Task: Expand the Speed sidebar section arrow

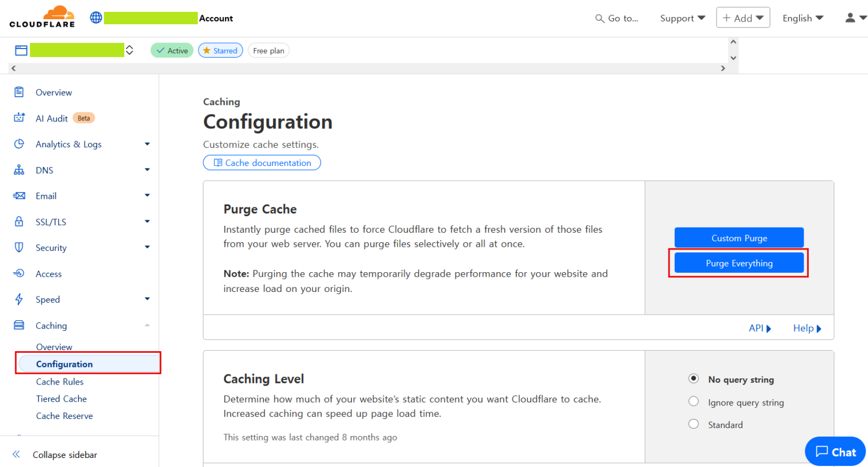Action: point(147,299)
